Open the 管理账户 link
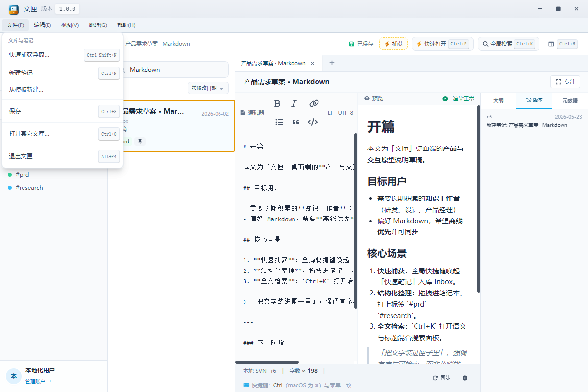This screenshot has width=588, height=392. click(38, 381)
